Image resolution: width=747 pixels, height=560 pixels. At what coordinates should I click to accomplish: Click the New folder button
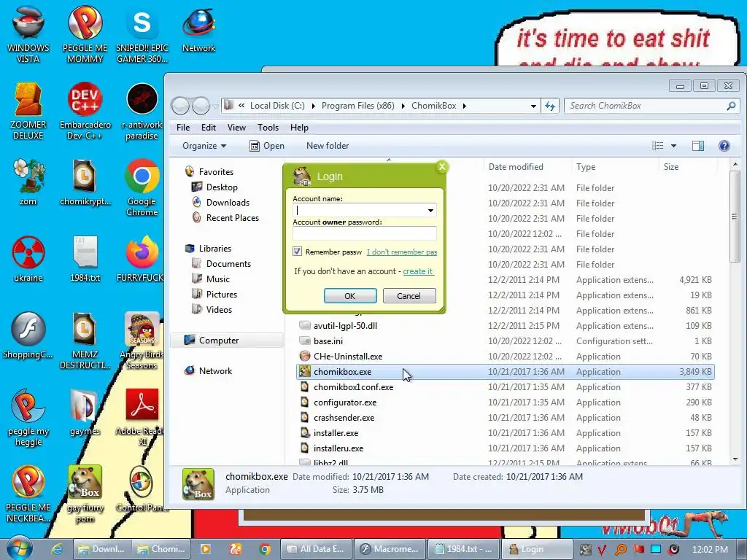(328, 146)
